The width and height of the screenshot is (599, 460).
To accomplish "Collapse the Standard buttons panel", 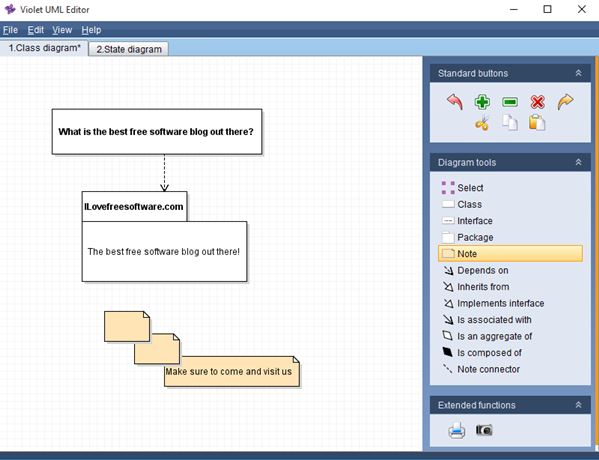I will pos(578,73).
